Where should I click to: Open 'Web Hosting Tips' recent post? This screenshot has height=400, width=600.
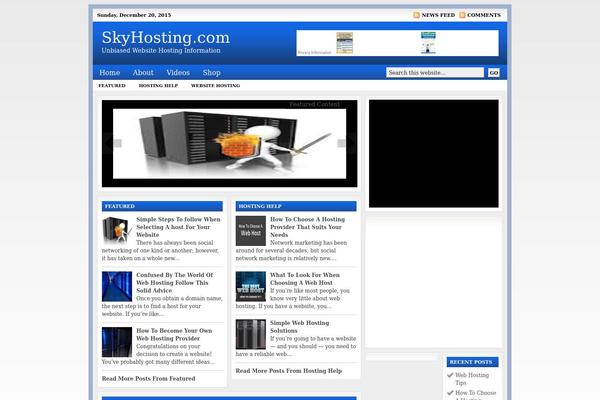(472, 379)
